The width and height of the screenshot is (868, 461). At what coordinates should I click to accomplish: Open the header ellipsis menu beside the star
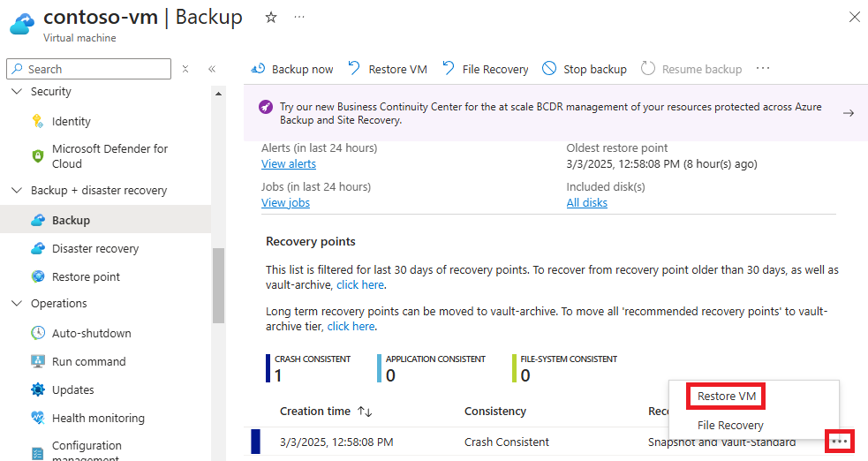tap(299, 17)
